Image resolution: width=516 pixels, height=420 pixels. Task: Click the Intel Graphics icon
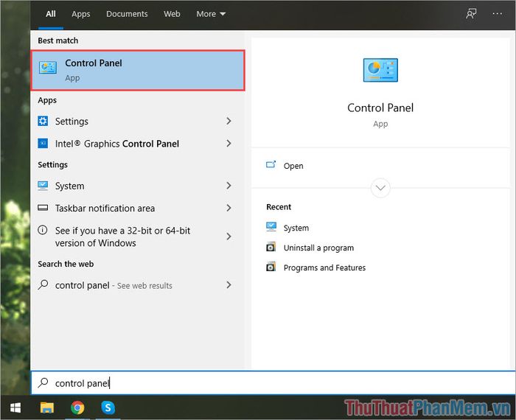tap(43, 144)
